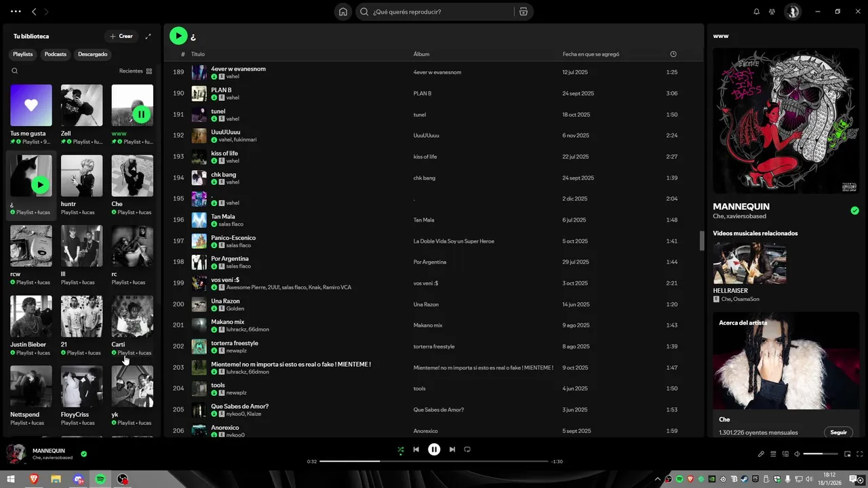
Task: Open artist link Golden under Una Razon
Action: pos(235,308)
